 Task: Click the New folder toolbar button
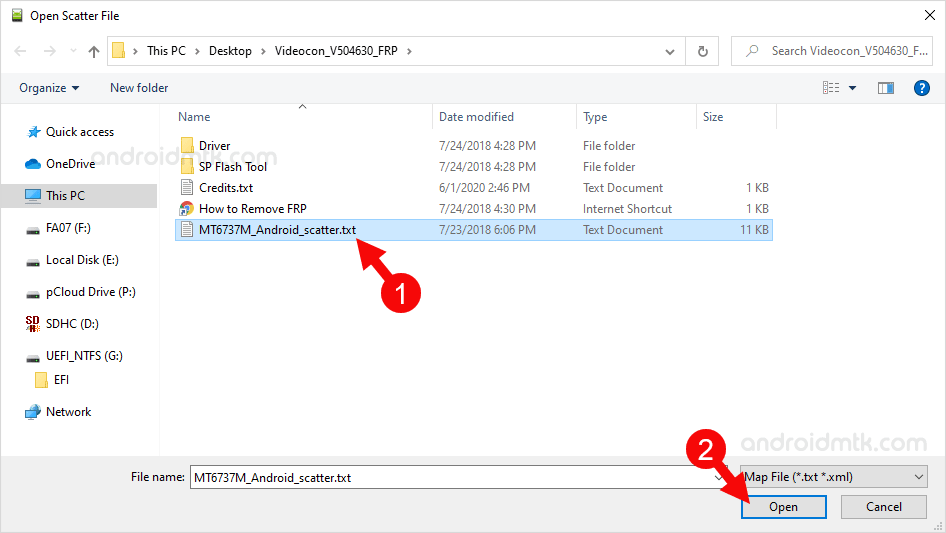[139, 88]
